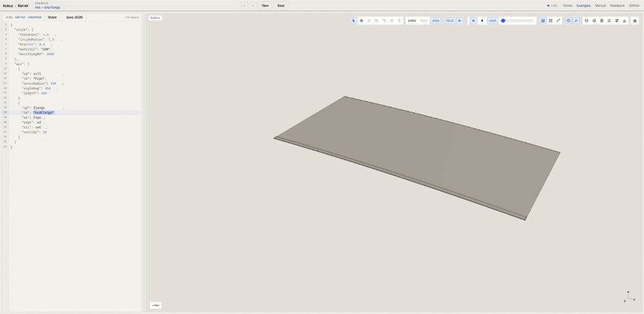Click the axis orientation gizmo
644x314 pixels.
point(628,297)
